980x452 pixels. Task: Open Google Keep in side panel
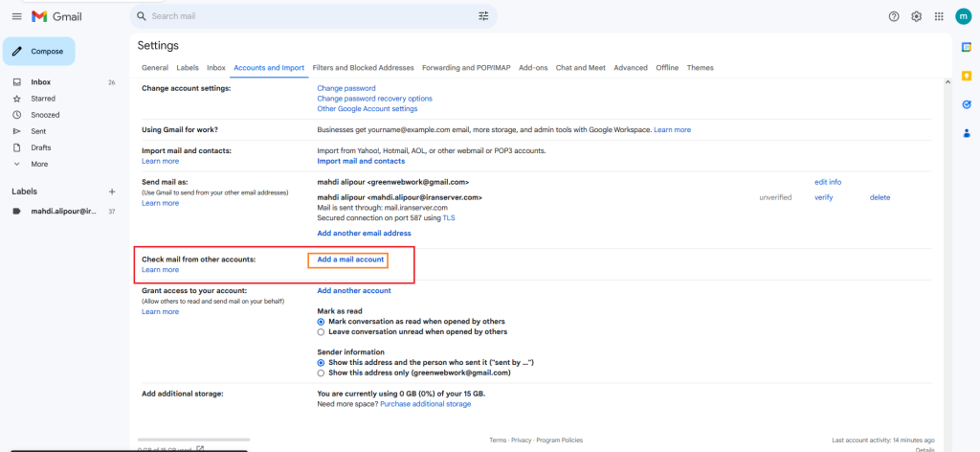point(967,76)
